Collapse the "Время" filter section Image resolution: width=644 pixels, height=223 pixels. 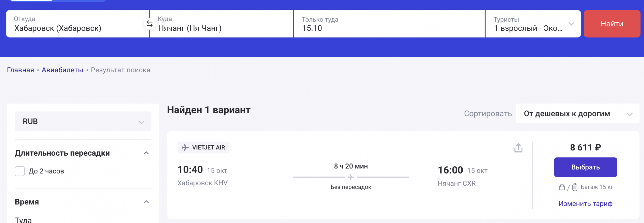[x=146, y=202]
